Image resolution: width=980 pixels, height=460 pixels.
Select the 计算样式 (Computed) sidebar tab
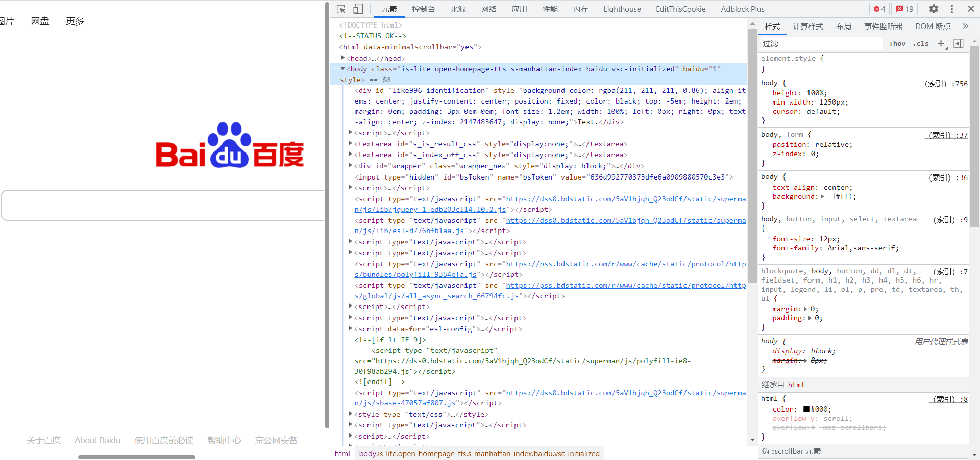(808, 26)
